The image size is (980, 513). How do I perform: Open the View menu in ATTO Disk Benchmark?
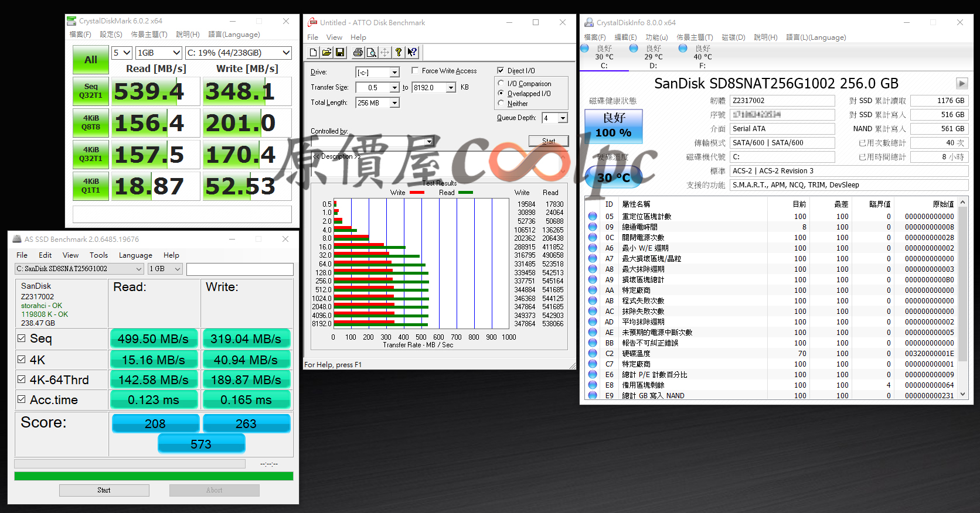click(x=334, y=37)
